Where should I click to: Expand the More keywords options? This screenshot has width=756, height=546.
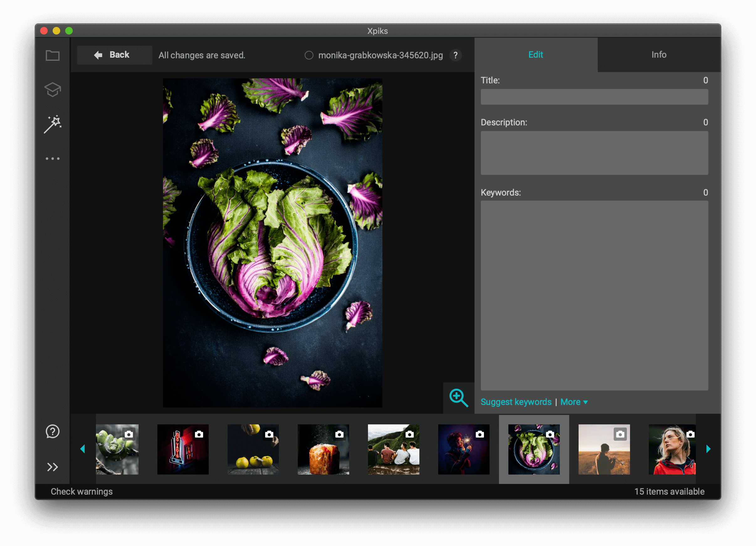click(573, 402)
